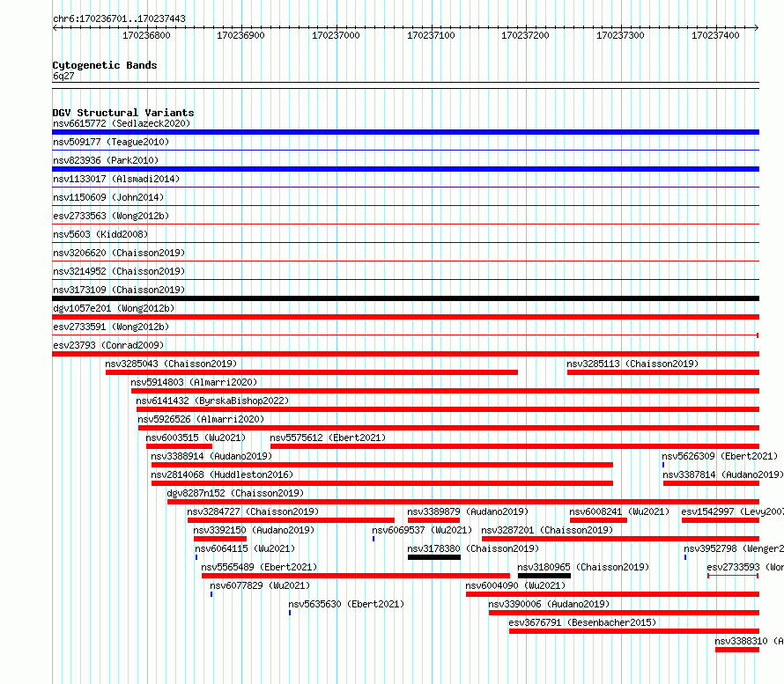This screenshot has height=684, width=784.
Task: Click the right arrow of the ruler
Action: 757,28
